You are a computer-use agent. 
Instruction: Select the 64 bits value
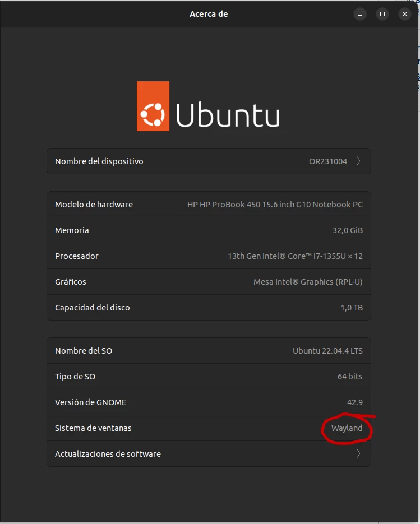(350, 376)
